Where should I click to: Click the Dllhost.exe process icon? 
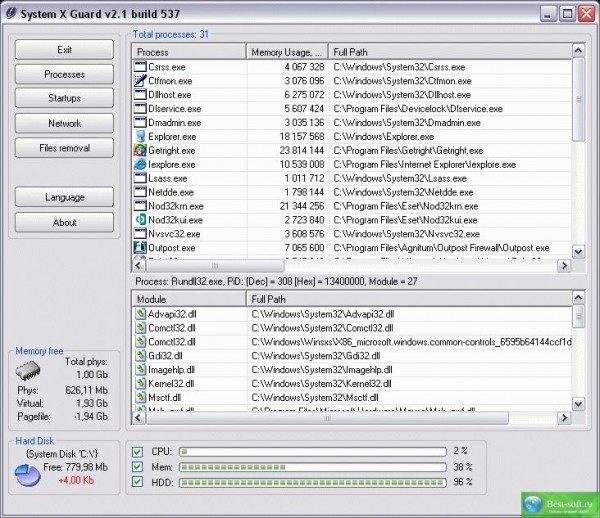[140, 94]
